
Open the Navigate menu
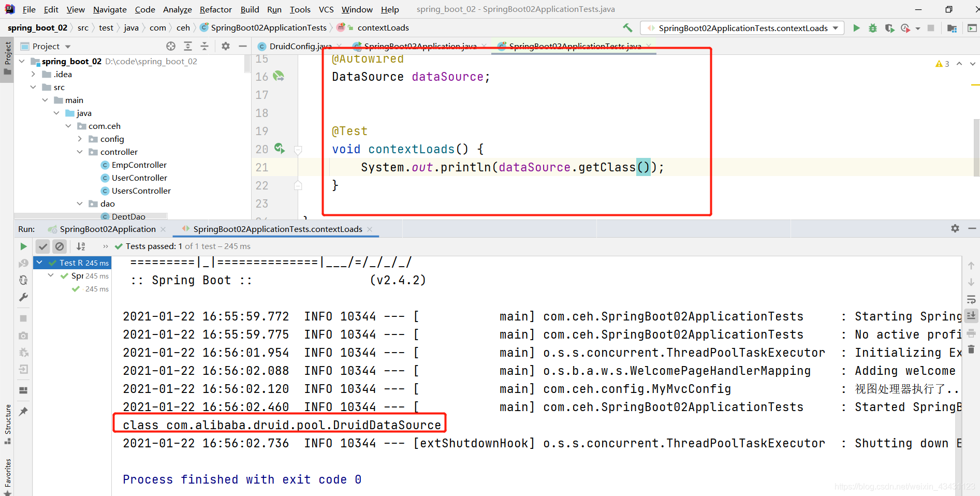[110, 9]
